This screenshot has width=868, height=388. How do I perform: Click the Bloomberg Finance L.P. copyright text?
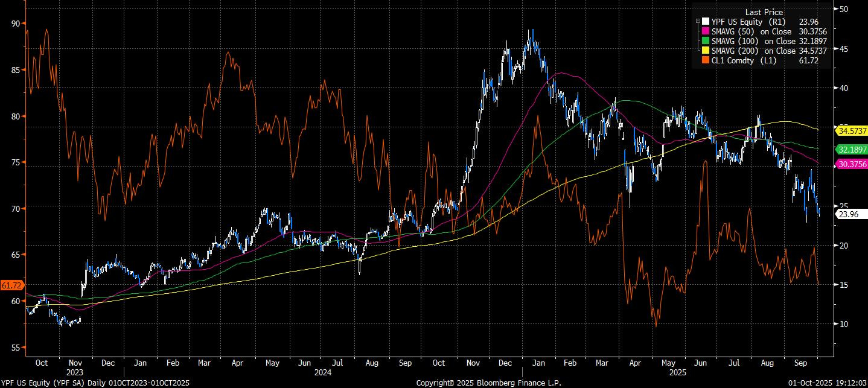(x=488, y=383)
